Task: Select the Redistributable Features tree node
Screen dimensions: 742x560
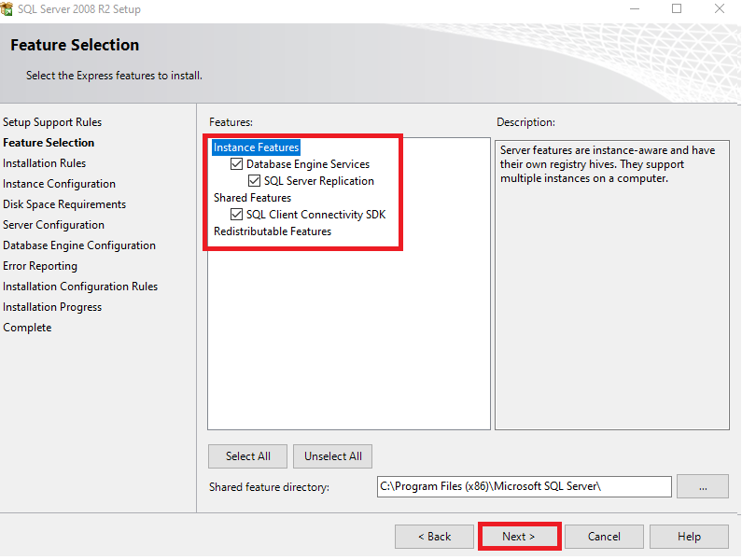Action: point(273,231)
